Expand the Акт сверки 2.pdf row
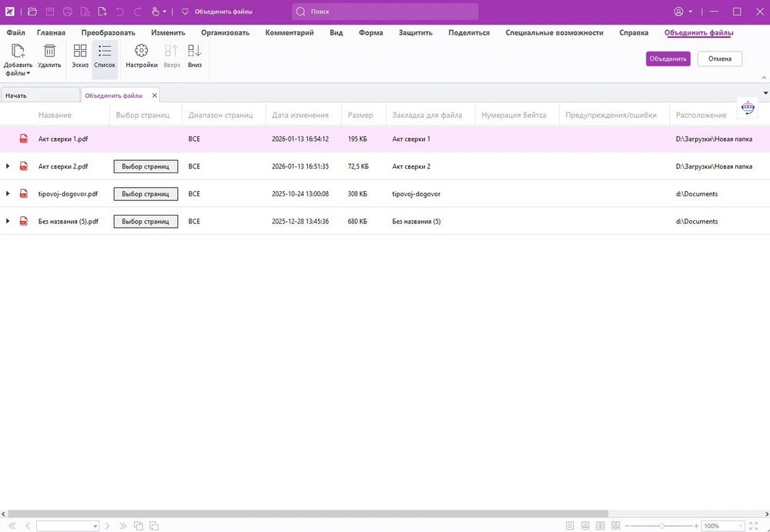 pos(8,166)
